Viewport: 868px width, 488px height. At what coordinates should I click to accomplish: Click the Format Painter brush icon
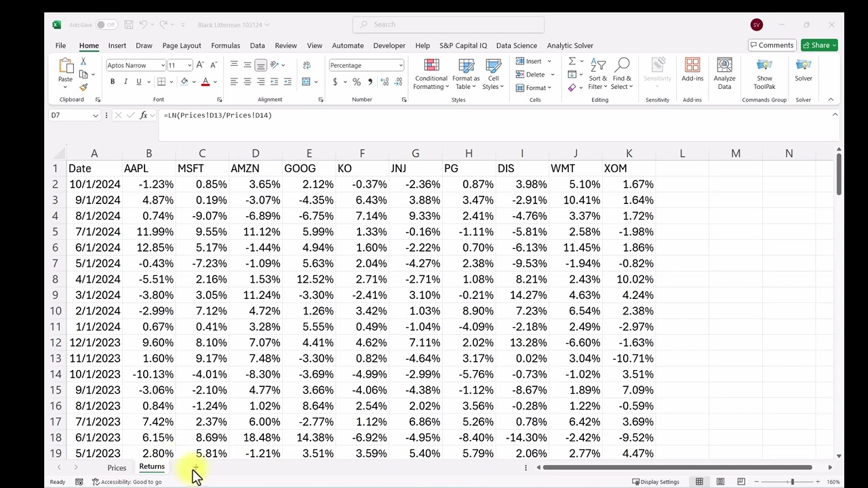coord(83,87)
